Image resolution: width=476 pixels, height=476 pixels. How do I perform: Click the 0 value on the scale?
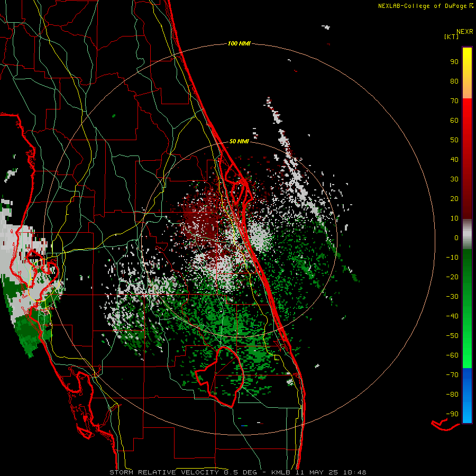(x=456, y=237)
